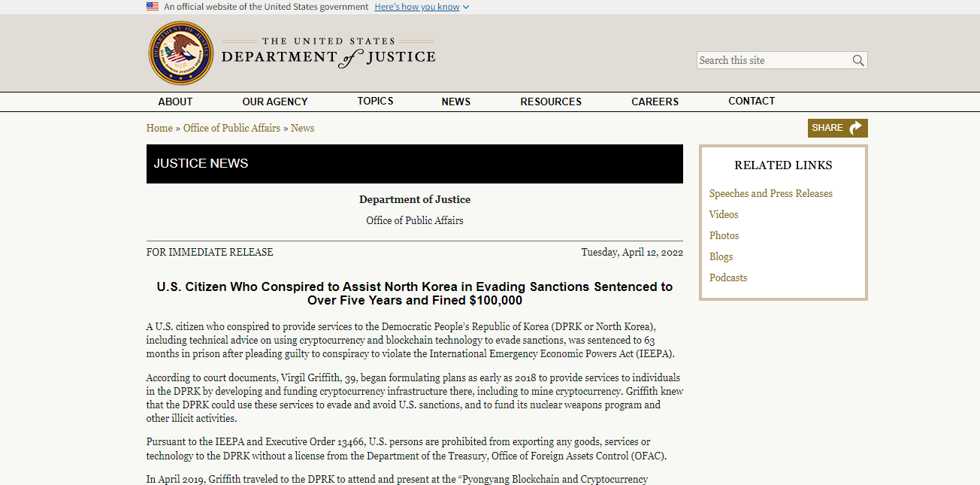The height and width of the screenshot is (485, 980).
Task: Select the NEWS menu item
Action: click(x=456, y=102)
